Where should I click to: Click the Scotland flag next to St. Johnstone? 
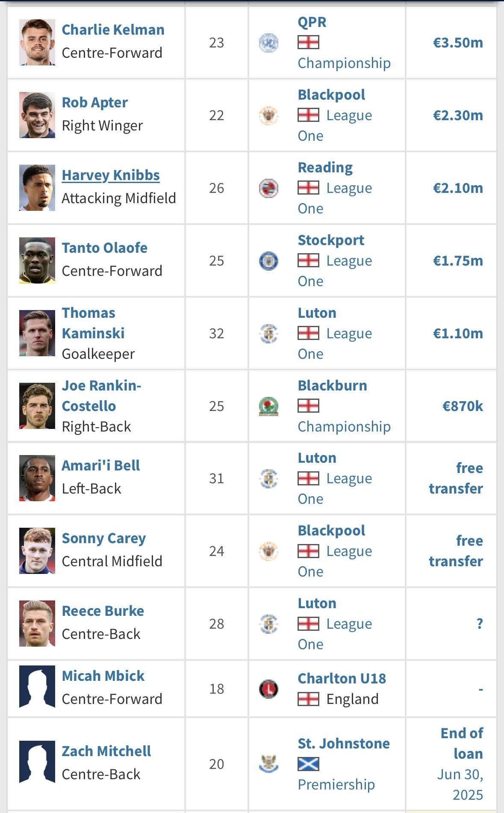click(308, 764)
